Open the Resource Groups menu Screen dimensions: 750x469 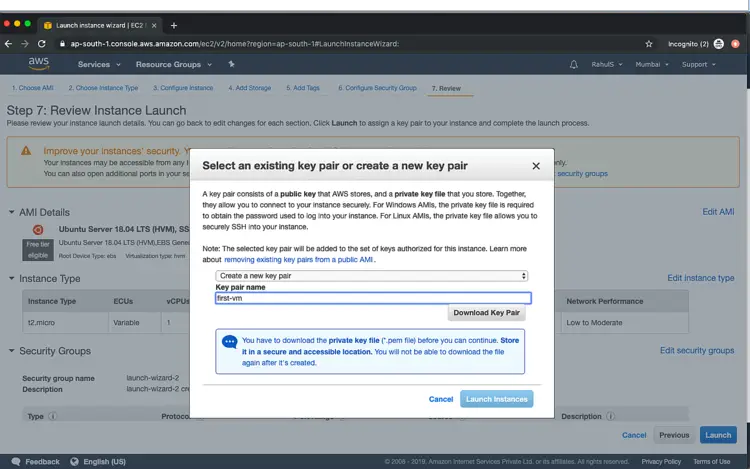(174, 65)
